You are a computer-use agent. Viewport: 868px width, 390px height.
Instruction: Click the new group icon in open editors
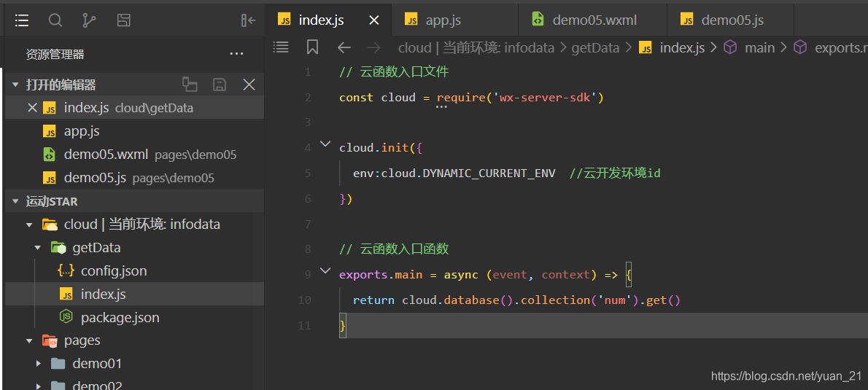190,85
